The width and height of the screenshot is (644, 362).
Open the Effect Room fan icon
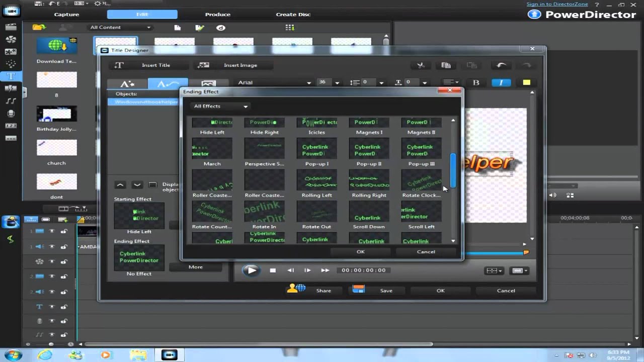point(11,40)
